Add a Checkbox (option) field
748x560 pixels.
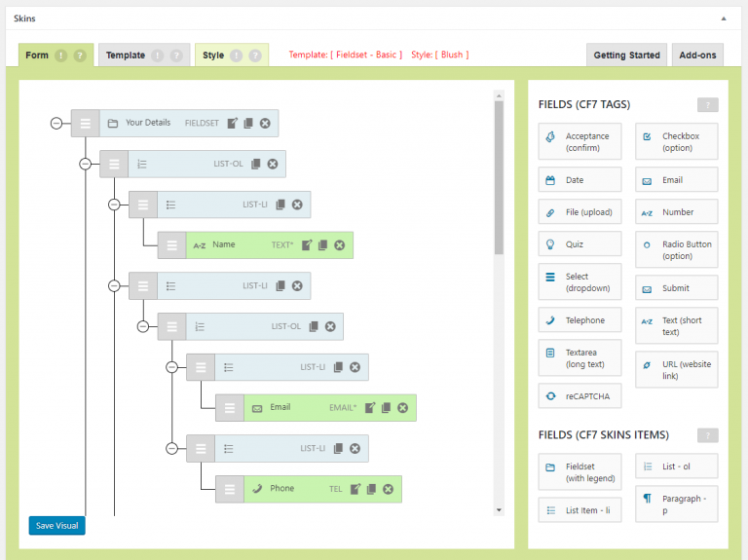click(x=677, y=142)
